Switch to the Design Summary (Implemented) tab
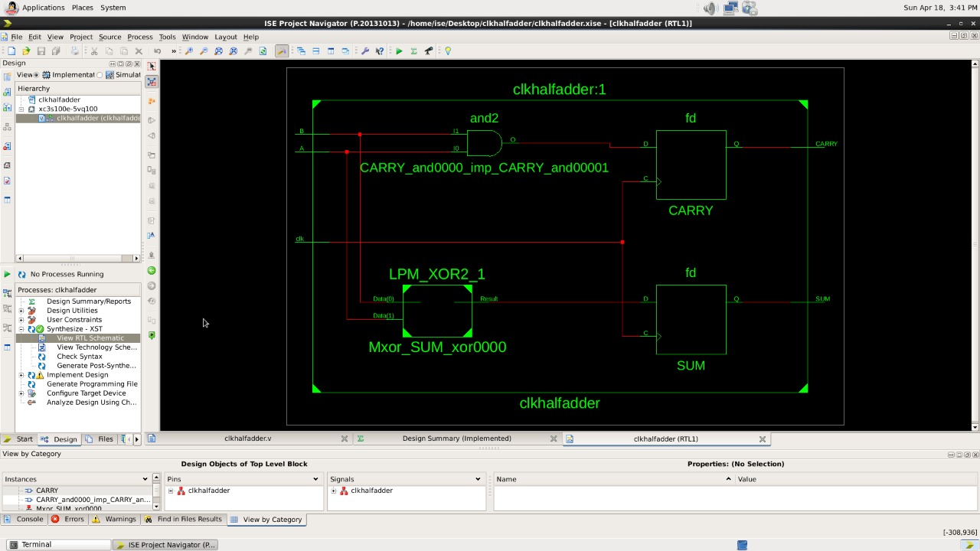Viewport: 980px width, 551px height. point(457,438)
